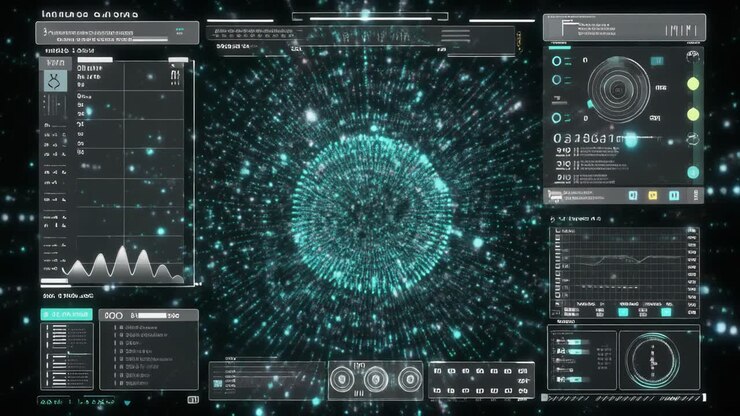
Task: Click the circular gauge in bottom-right panel
Action: [x=653, y=360]
